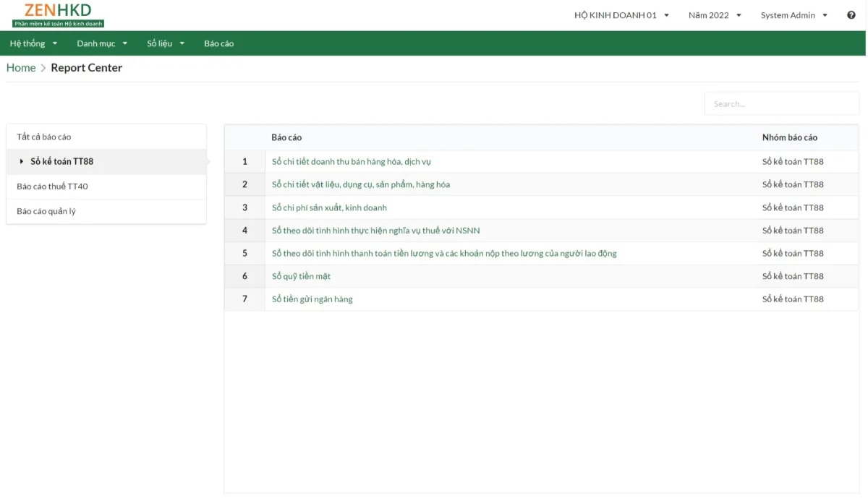This screenshot has width=868, height=501.
Task: Click the Home breadcrumb link
Action: tap(21, 67)
